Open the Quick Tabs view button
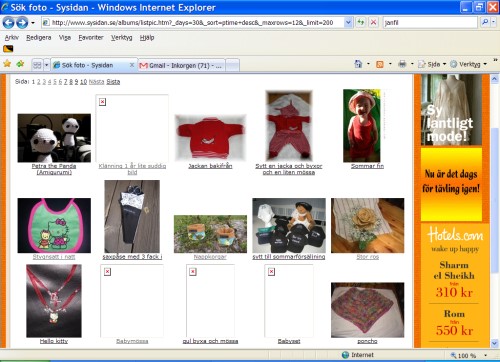500x362 pixels. coord(37,65)
